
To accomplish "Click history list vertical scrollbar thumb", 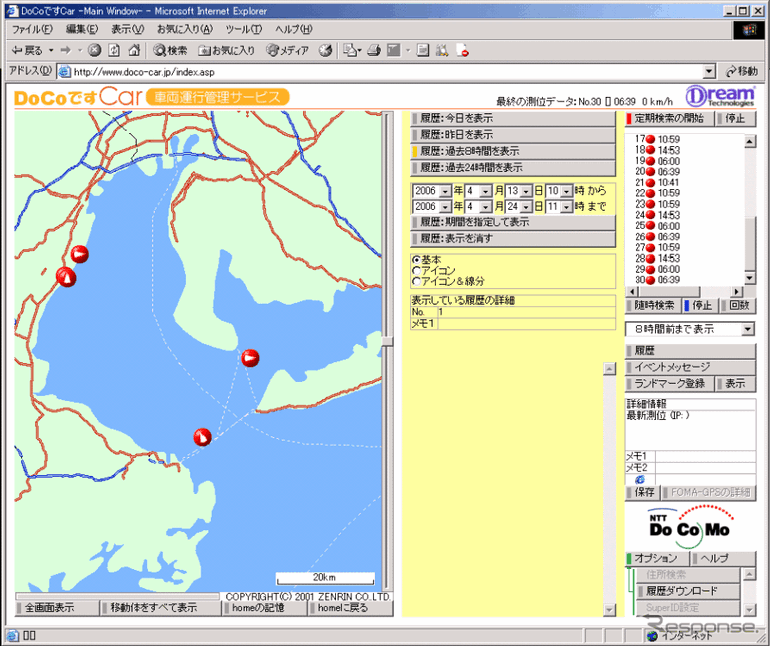I will pyautogui.click(x=749, y=244).
